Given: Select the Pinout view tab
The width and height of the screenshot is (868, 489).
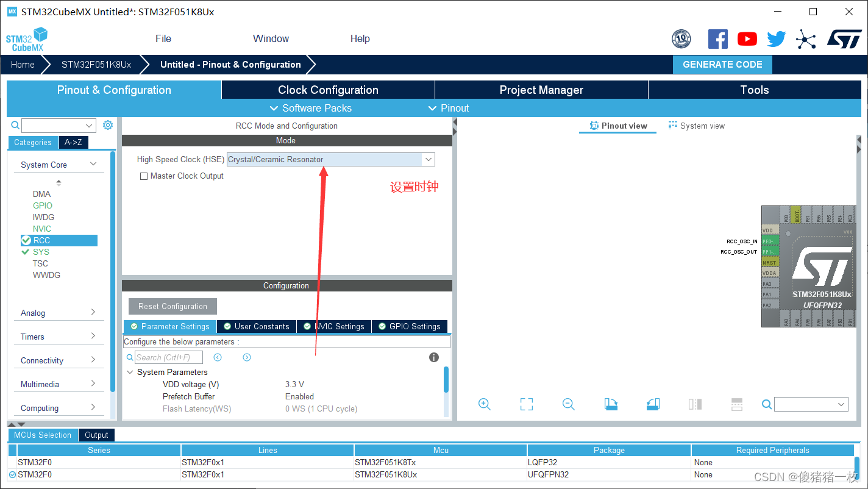Looking at the screenshot, I should 618,126.
